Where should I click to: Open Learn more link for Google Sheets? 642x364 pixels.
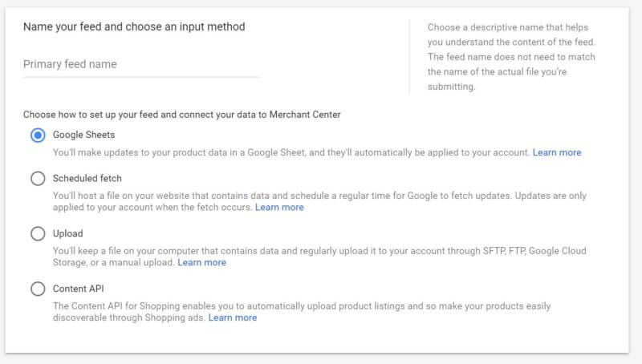click(x=557, y=152)
